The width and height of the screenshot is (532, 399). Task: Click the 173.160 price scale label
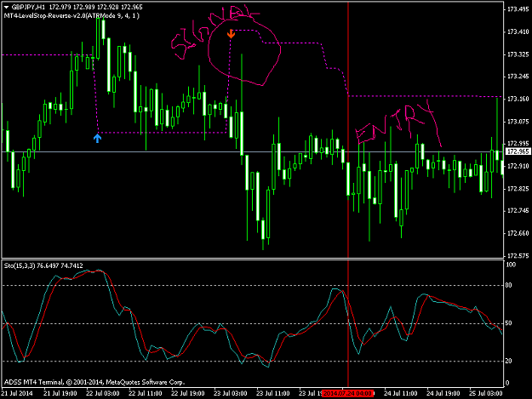coord(518,99)
